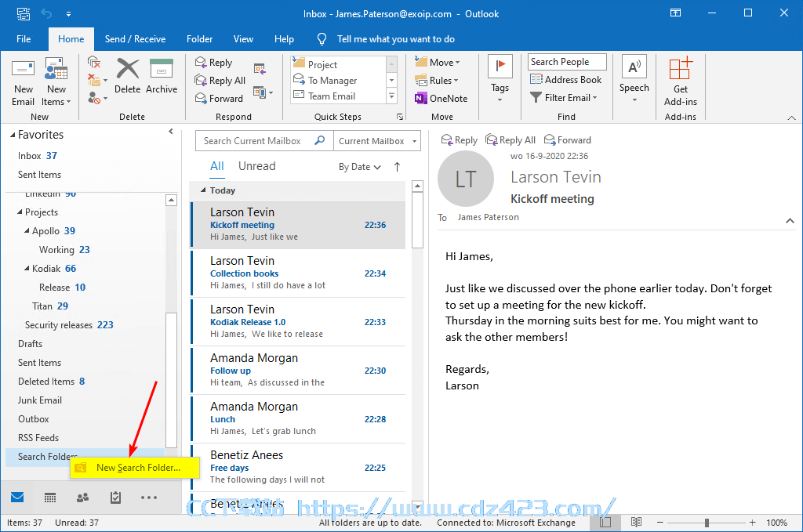Switch to Calendar view in navigation bar

[50, 498]
